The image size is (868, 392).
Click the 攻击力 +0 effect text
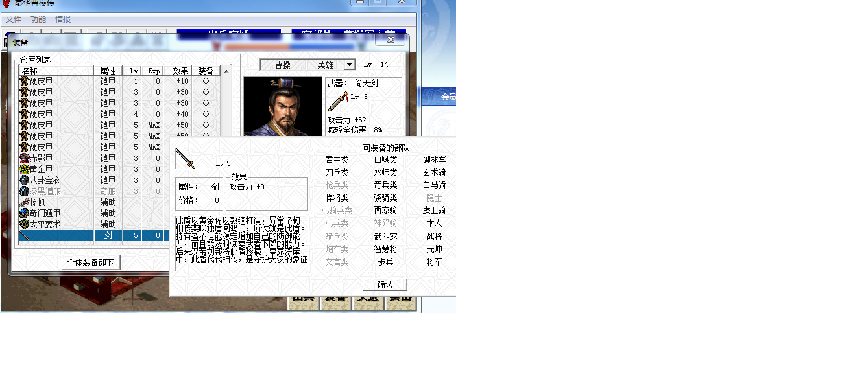[x=247, y=187]
